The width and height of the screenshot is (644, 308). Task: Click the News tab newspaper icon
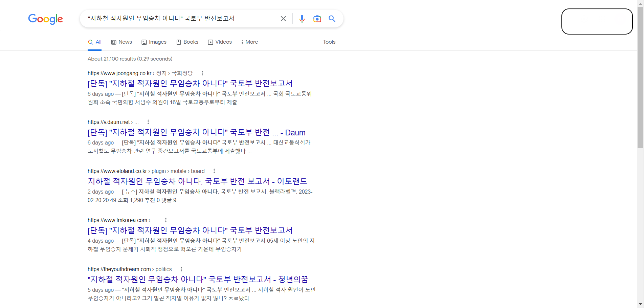click(x=114, y=42)
